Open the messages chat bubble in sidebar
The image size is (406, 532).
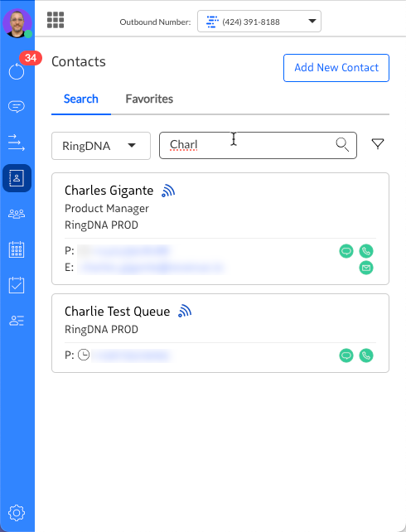tap(17, 107)
